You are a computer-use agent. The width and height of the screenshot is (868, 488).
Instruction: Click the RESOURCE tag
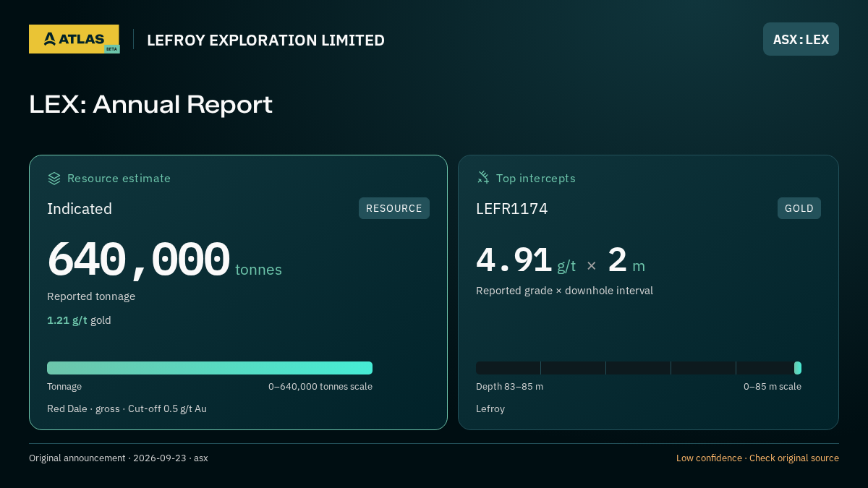coord(394,208)
